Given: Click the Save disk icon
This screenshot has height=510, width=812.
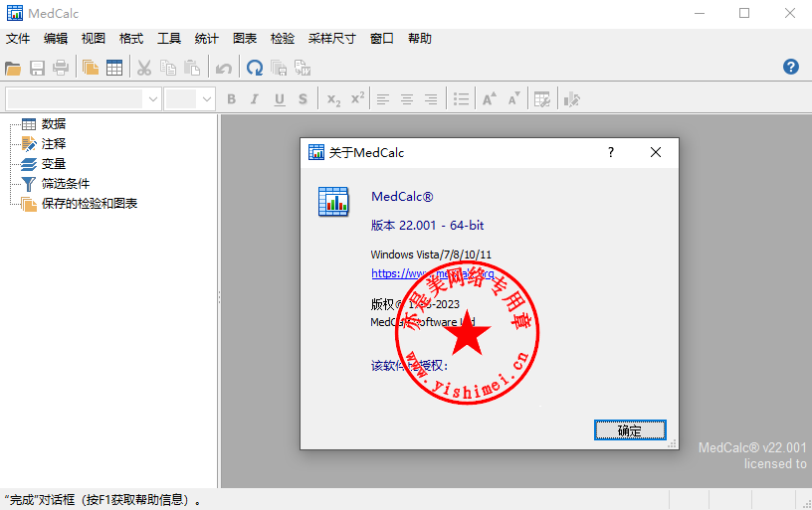Looking at the screenshot, I should click(37, 68).
